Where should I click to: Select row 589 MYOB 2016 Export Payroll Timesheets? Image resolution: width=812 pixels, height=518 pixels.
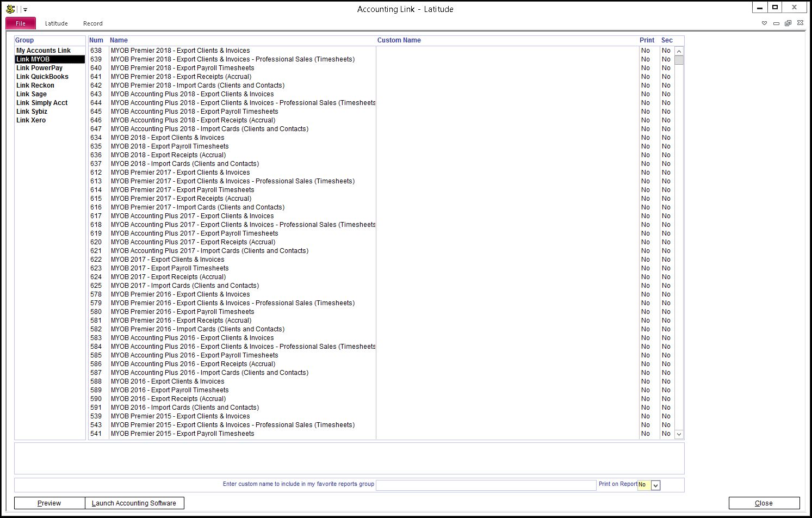(381, 390)
